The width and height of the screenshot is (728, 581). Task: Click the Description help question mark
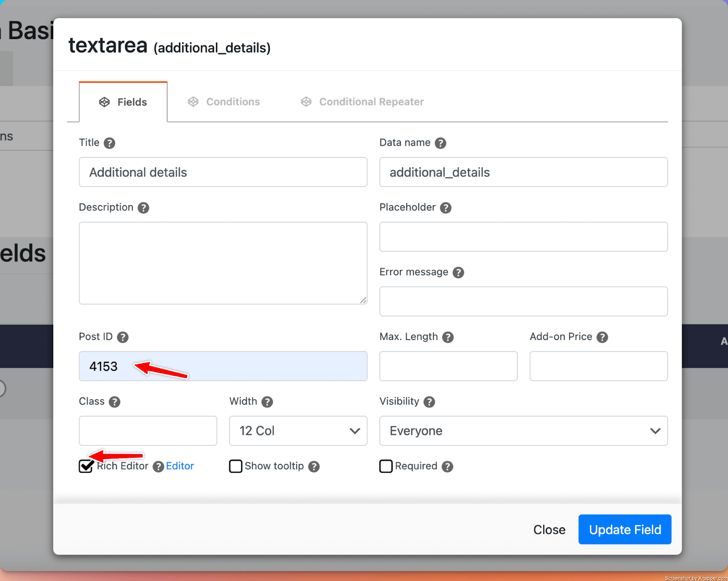pos(143,208)
